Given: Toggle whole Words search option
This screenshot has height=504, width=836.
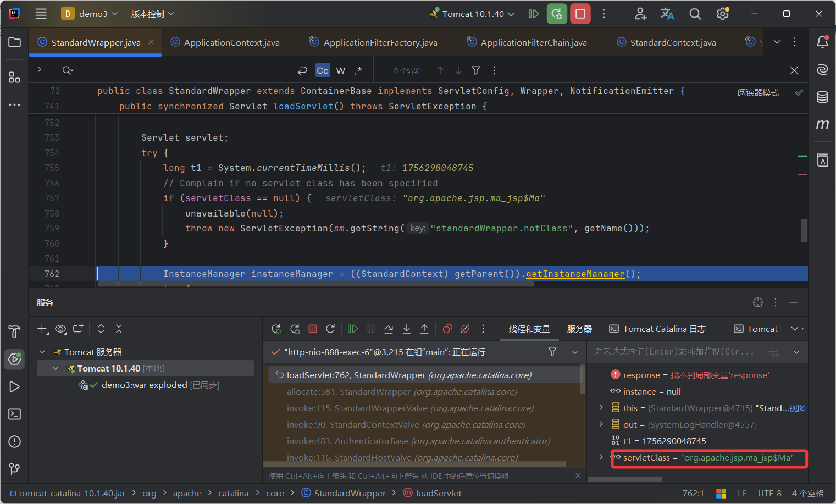Looking at the screenshot, I should click(x=341, y=70).
